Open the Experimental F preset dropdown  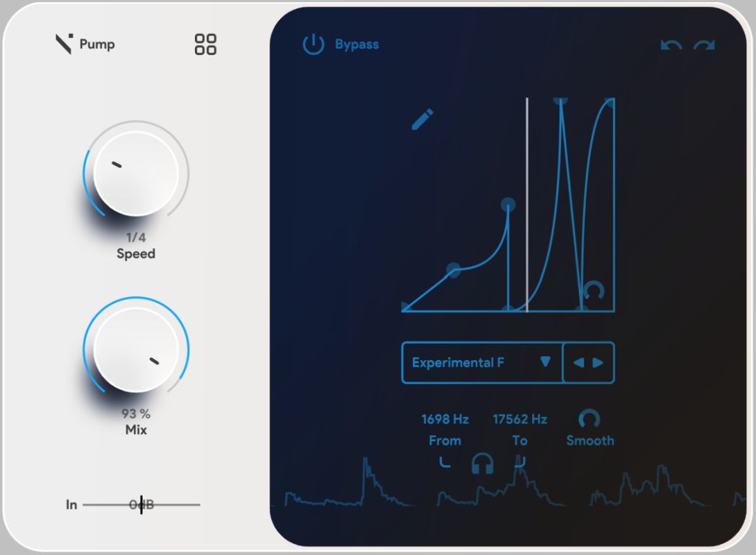point(481,362)
